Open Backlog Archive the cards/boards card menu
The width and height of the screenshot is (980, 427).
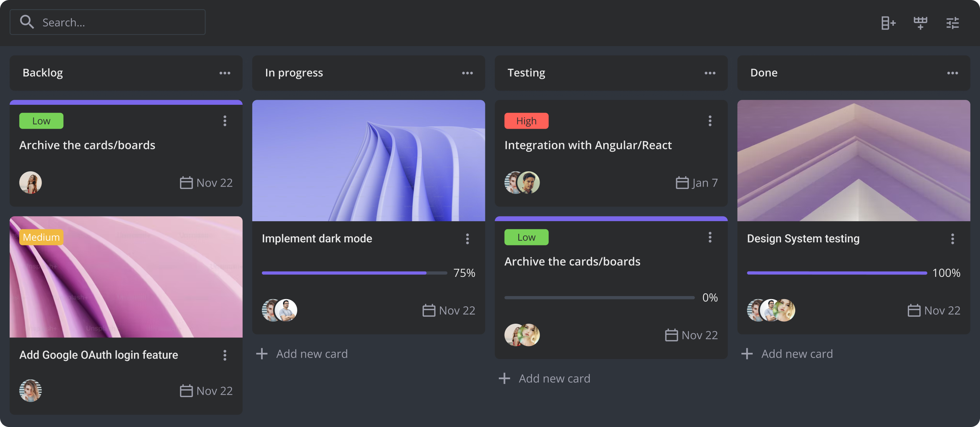click(x=225, y=121)
